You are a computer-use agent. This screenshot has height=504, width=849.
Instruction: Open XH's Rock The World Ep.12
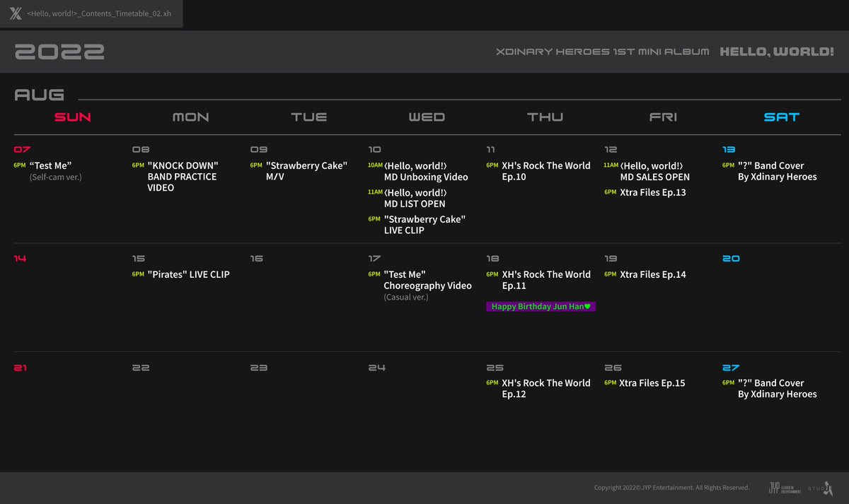pyautogui.click(x=538, y=389)
